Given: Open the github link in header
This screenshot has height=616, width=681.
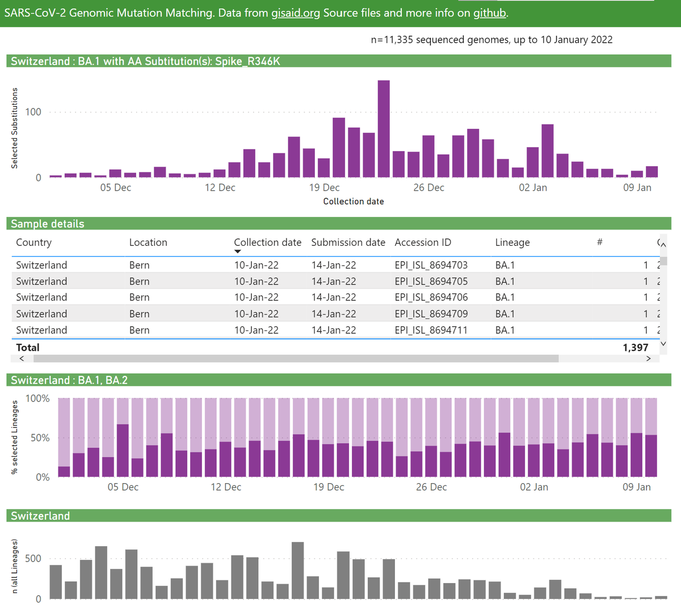Looking at the screenshot, I should 489,12.
